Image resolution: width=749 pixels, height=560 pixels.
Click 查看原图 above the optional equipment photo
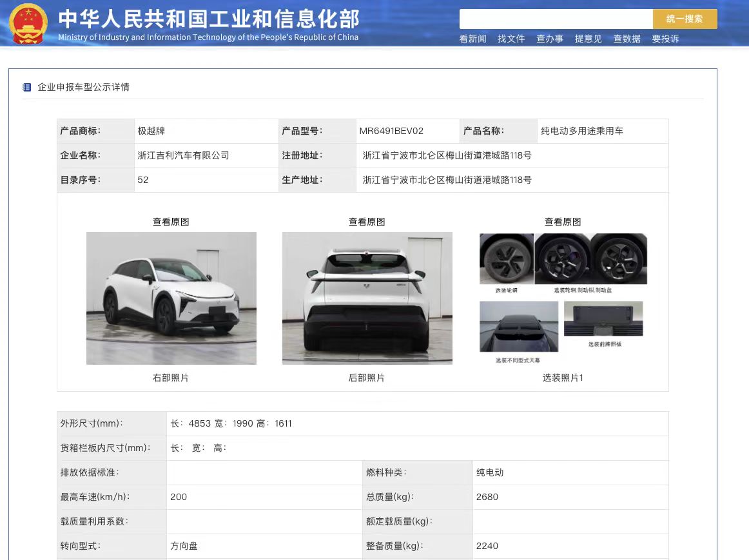click(x=563, y=222)
